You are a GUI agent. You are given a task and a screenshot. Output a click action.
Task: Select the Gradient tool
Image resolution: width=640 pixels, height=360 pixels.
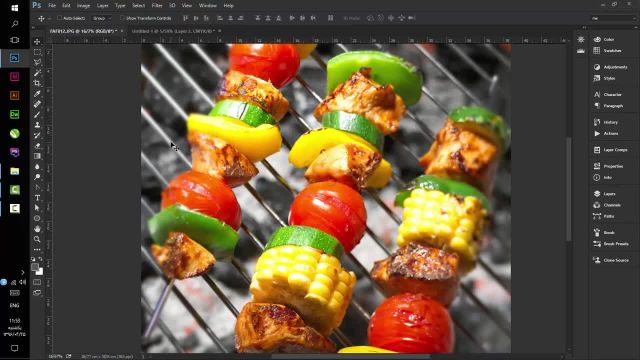click(x=37, y=156)
